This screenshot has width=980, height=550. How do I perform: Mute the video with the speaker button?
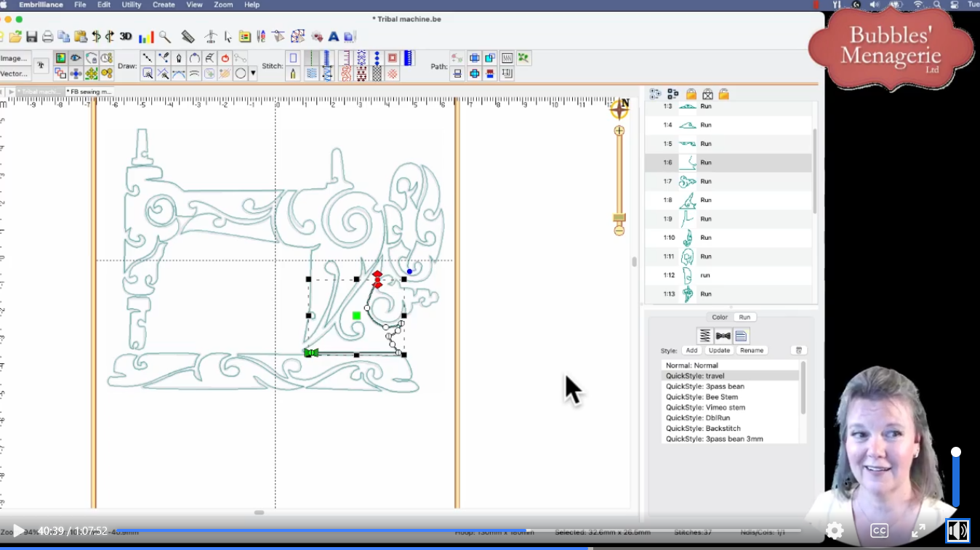[x=957, y=531]
